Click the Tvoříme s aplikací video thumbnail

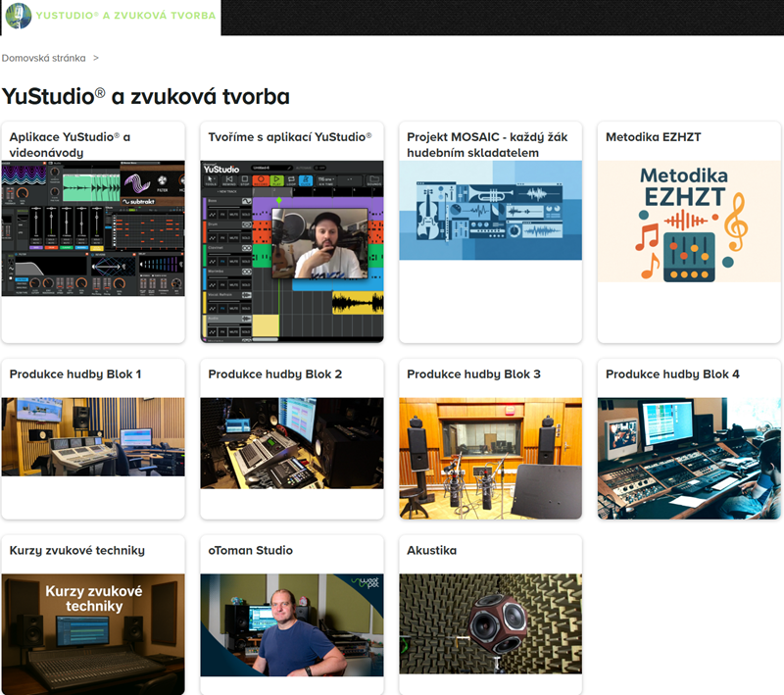(x=292, y=251)
